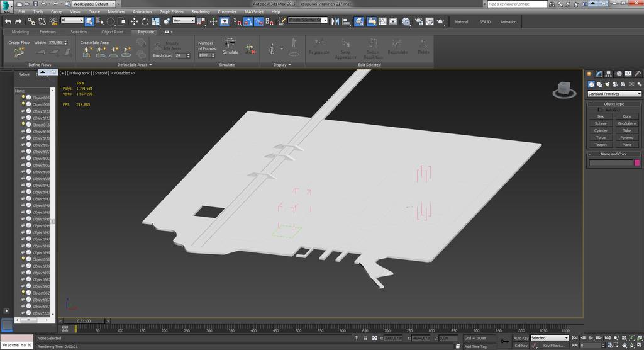
Task: Click the keyword search field
Action: click(x=517, y=4)
